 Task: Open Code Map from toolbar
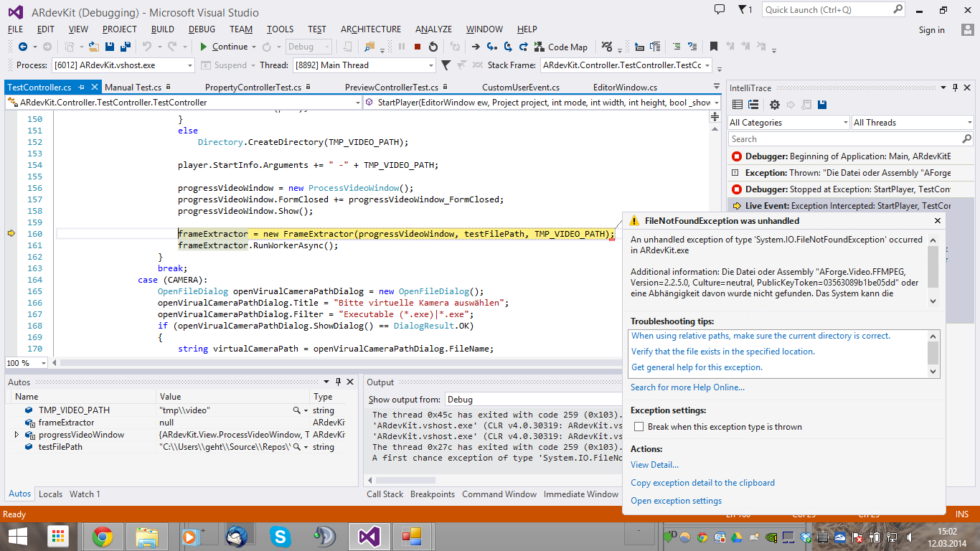pyautogui.click(x=561, y=47)
